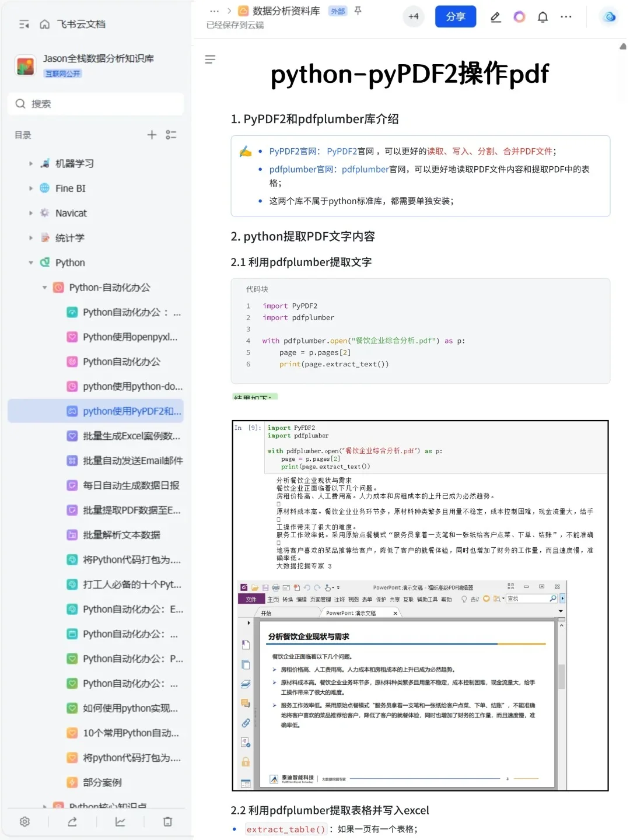Screen dimensions: 630x840
Task: Collapse the Python section
Action: pos(30,262)
